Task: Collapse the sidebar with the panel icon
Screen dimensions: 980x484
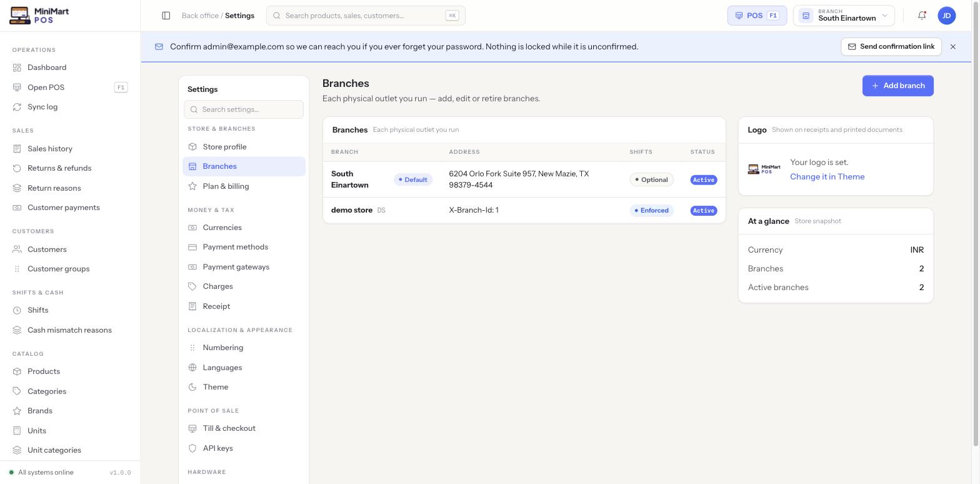Action: coord(166,16)
